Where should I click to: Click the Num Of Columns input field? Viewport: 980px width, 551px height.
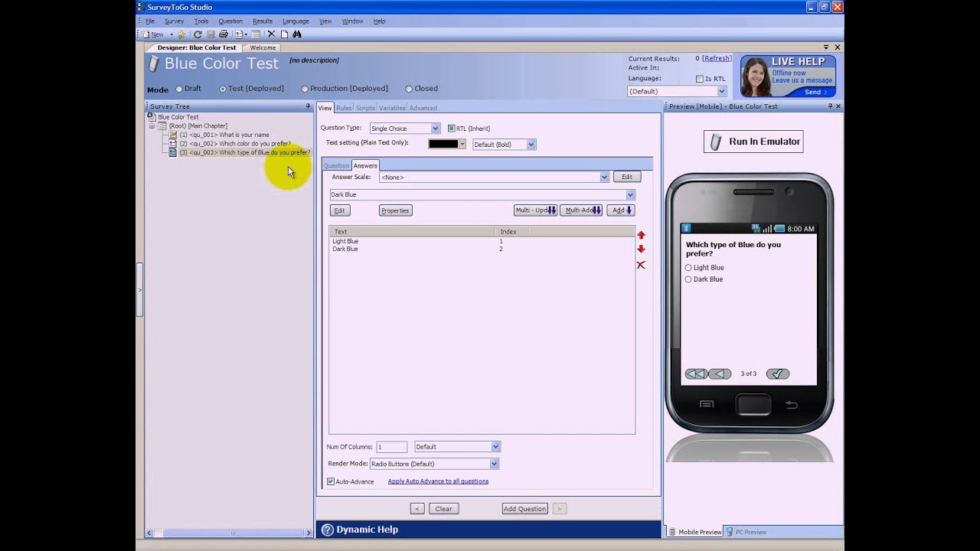[391, 447]
